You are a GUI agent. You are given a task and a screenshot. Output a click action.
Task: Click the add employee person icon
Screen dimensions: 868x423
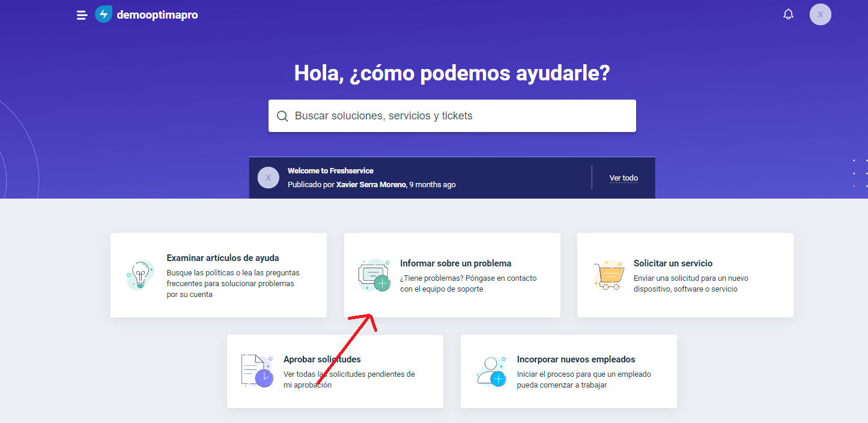tap(490, 371)
